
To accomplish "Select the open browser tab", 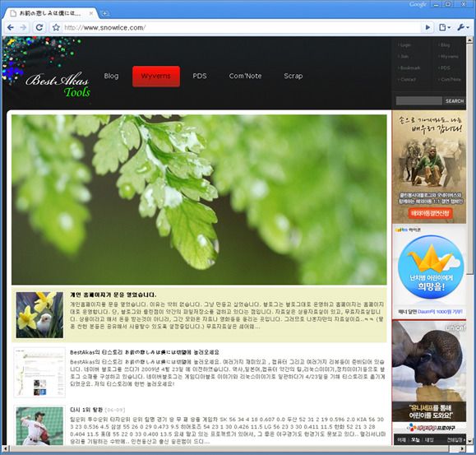I will pyautogui.click(x=50, y=13).
